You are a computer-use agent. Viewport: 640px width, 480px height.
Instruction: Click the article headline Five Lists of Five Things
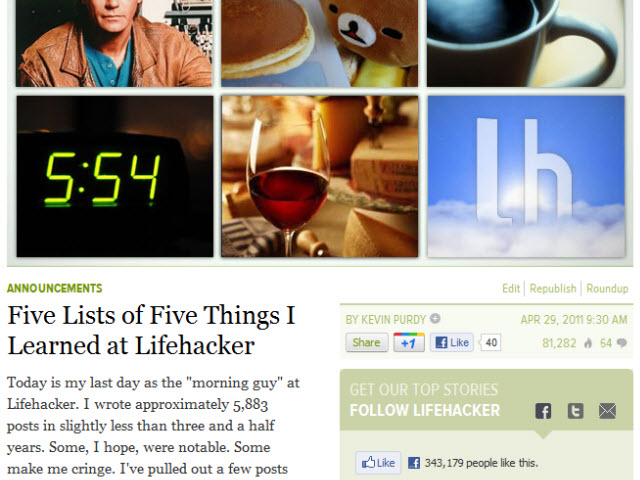pos(151,330)
